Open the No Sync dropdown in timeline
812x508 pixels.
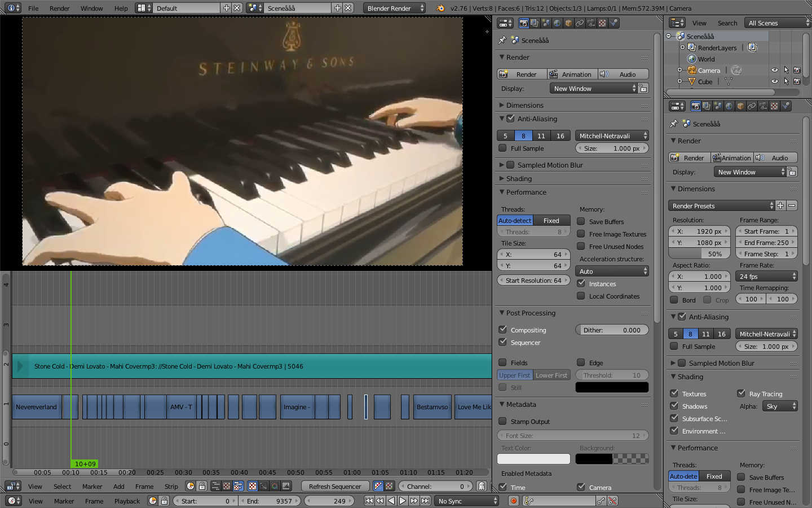pos(467,501)
